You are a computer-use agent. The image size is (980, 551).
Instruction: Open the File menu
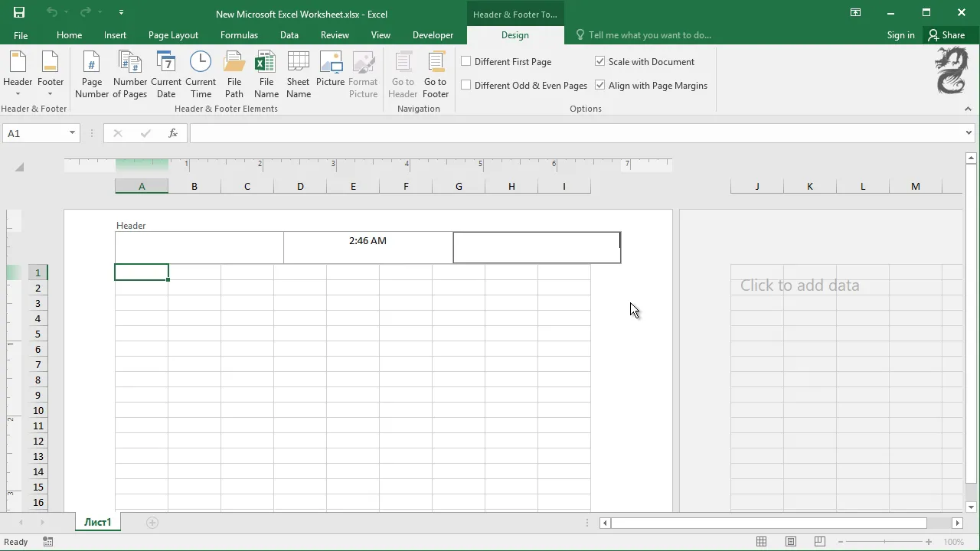[x=21, y=35]
